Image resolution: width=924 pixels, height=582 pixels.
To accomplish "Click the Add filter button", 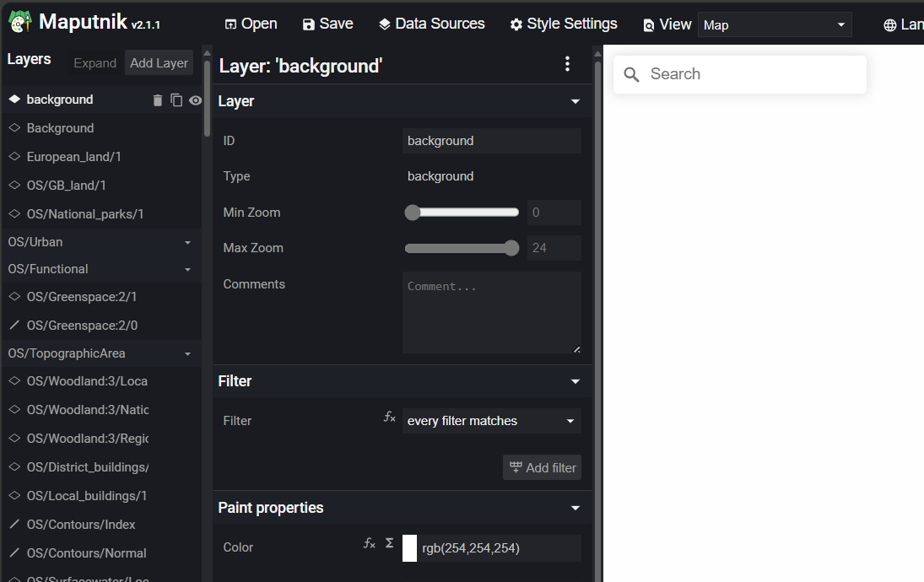I will 542,467.
